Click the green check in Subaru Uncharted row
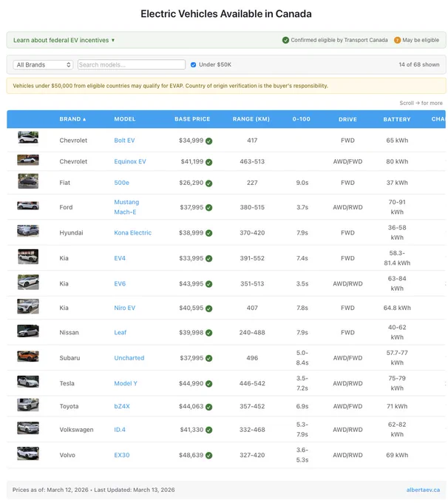 pos(208,358)
